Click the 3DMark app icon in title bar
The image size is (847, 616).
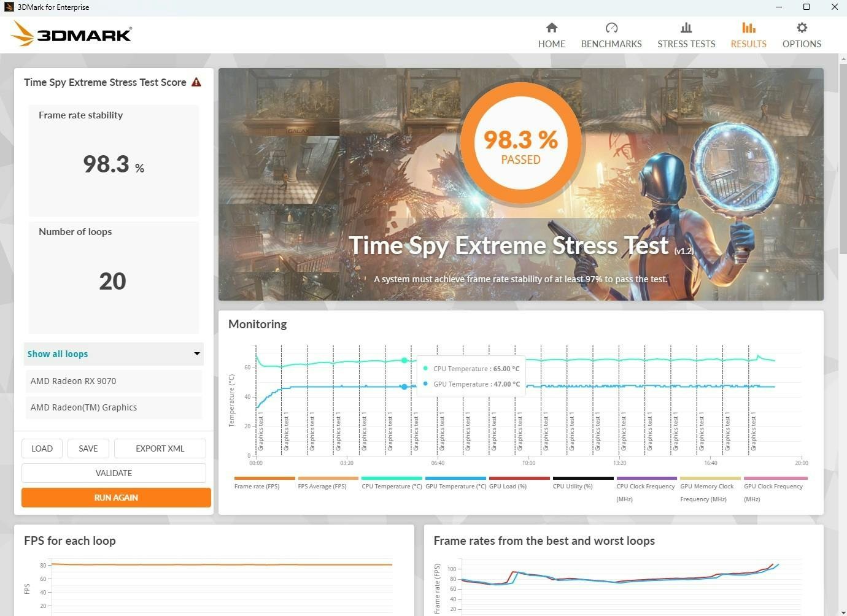(x=9, y=7)
